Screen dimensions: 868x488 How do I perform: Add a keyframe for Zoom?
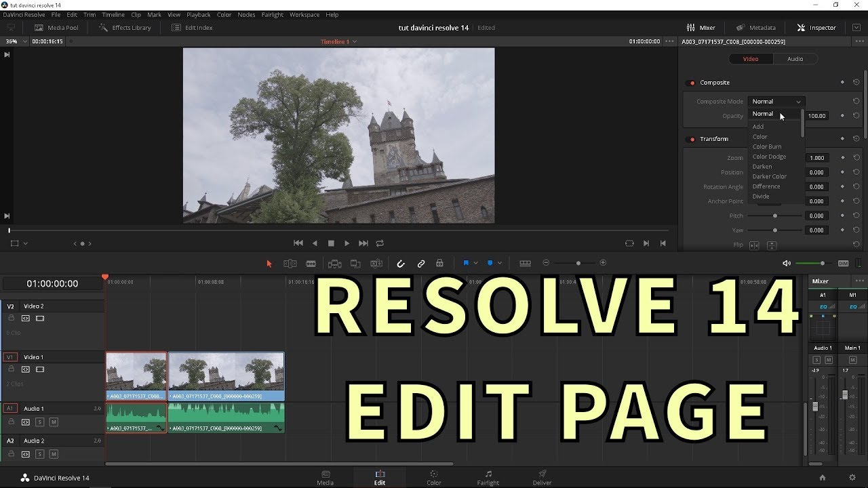(842, 158)
